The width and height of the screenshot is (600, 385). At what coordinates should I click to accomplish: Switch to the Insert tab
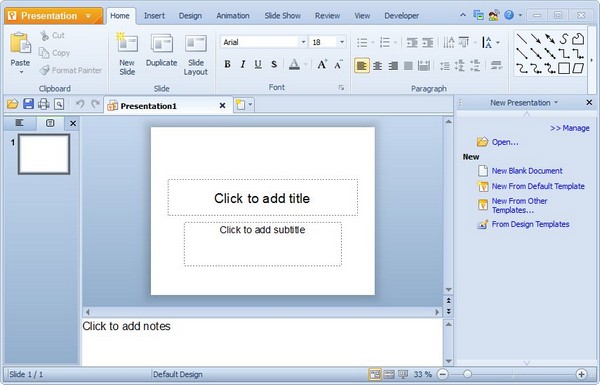click(x=154, y=16)
